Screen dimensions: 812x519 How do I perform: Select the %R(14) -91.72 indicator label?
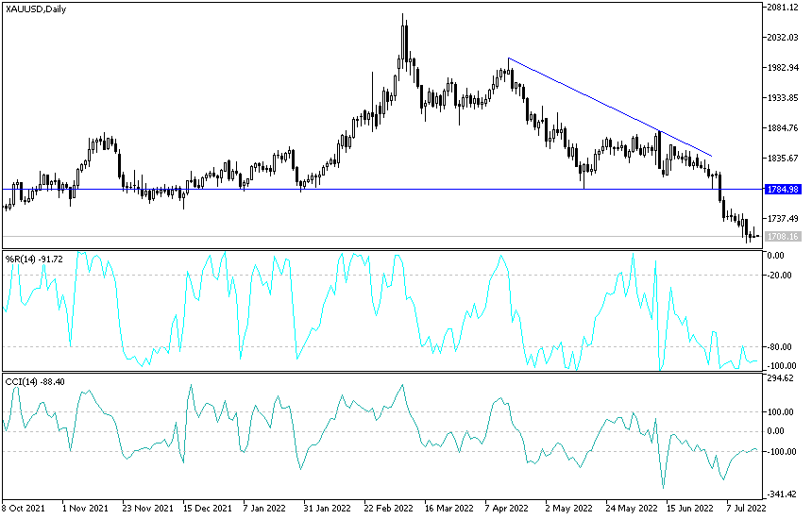click(x=34, y=259)
